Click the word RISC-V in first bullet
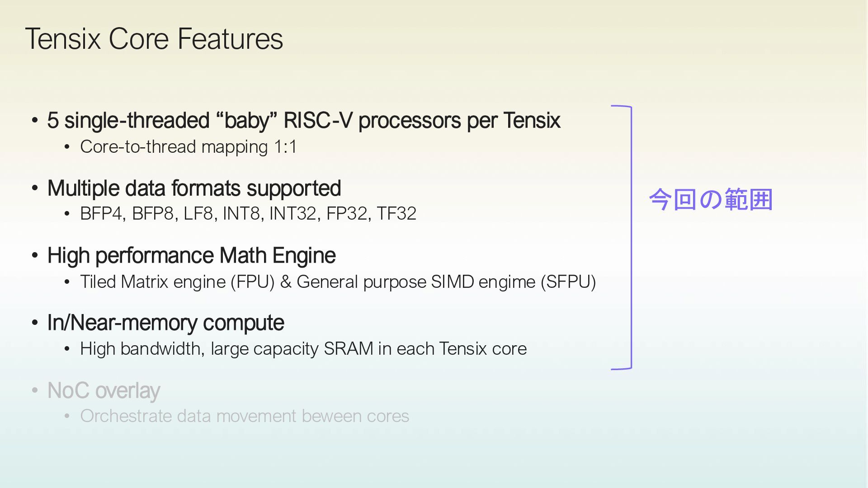The image size is (868, 488). click(x=317, y=121)
